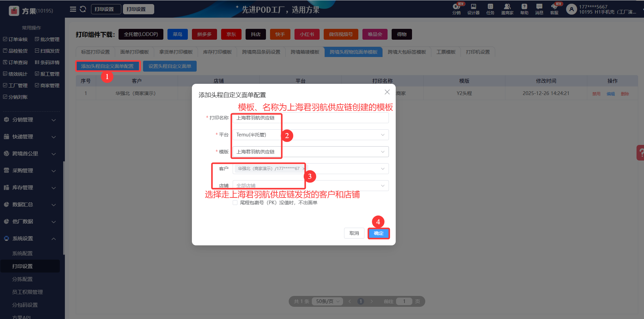Switch to the 拿货单打印模板 tab
The height and width of the screenshot is (319, 644).
pos(176,52)
